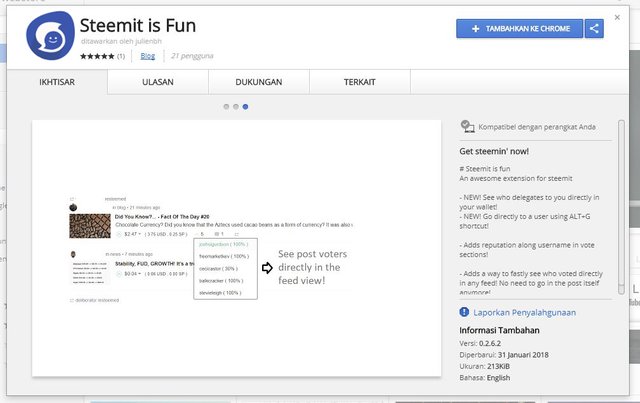Click "Kompatibel dengan perangkat Anda" text

pyautogui.click(x=537, y=127)
